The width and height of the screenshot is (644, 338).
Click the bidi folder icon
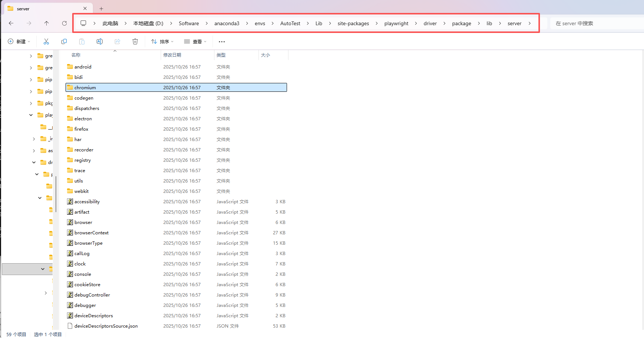[x=70, y=77]
